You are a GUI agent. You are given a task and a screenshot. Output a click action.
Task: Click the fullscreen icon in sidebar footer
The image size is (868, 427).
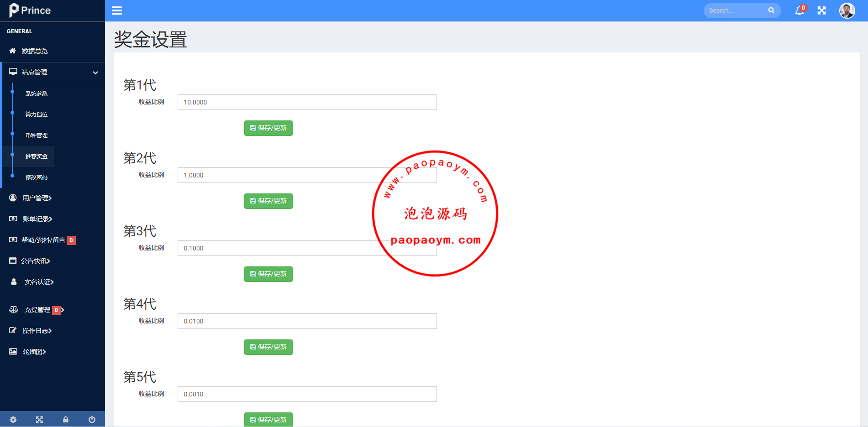39,419
